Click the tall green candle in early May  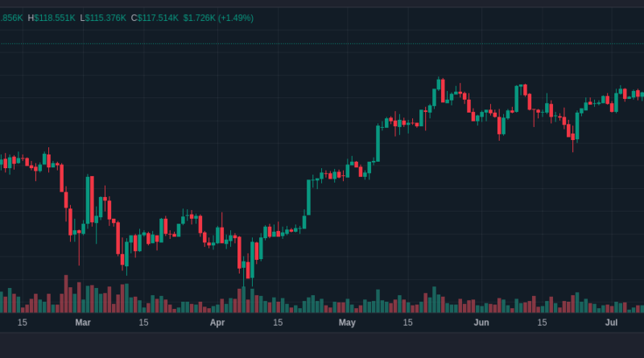378,142
